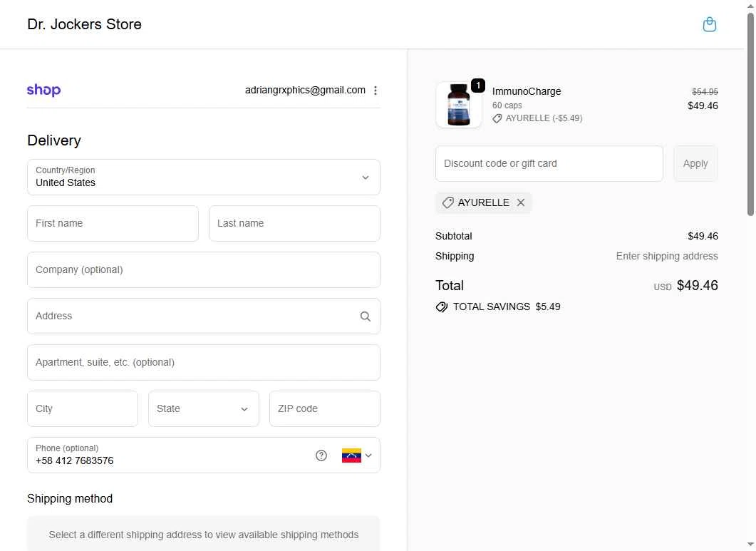Focus the First name field
This screenshot has height=551, width=756.
pyautogui.click(x=113, y=223)
